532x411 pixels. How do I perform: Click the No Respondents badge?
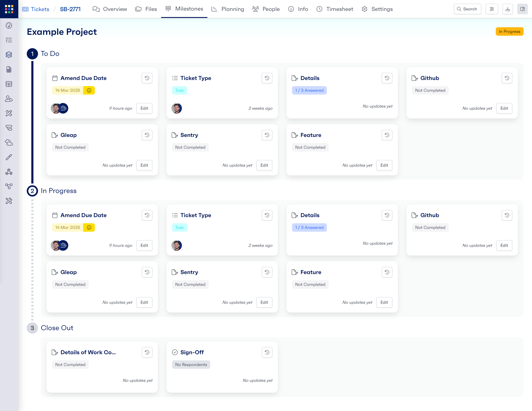coord(191,365)
